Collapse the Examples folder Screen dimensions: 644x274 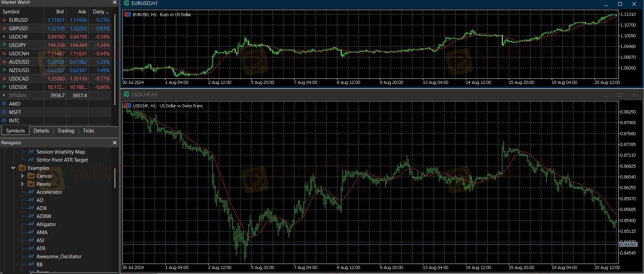tap(13, 168)
